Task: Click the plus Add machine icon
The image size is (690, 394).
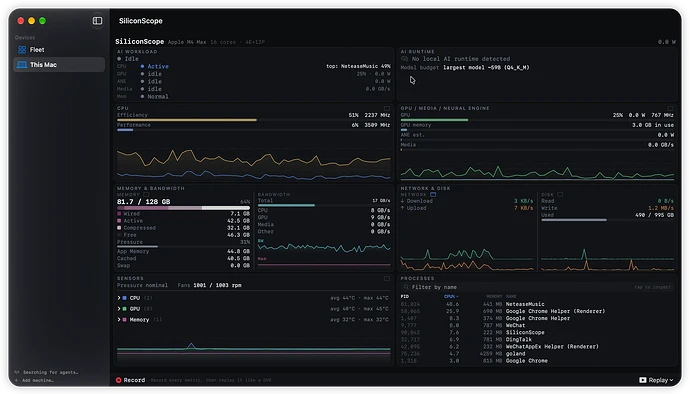Action: tap(17, 380)
